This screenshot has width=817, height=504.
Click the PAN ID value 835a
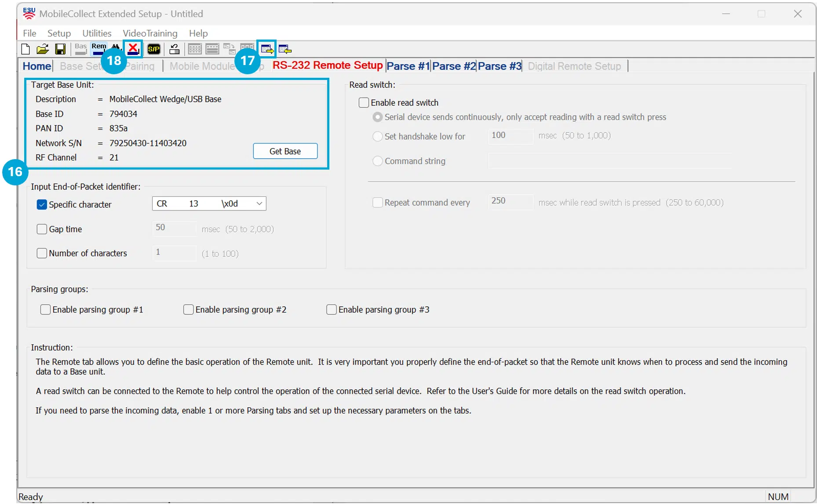click(x=118, y=129)
